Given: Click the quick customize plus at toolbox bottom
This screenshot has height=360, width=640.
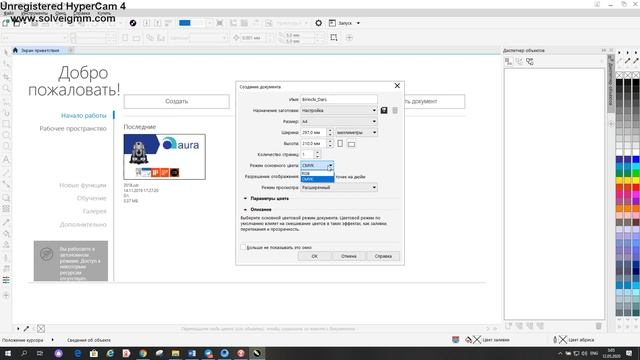Looking at the screenshot, I should (x=6, y=295).
